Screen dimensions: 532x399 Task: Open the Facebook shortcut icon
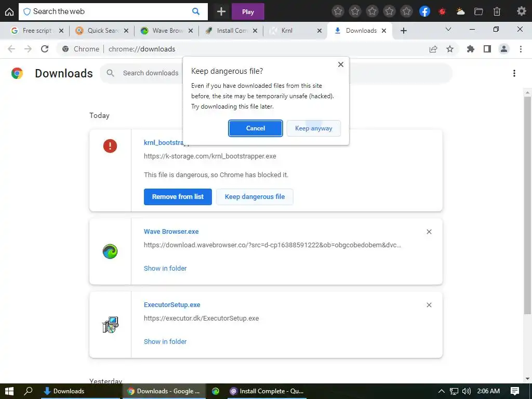point(424,11)
